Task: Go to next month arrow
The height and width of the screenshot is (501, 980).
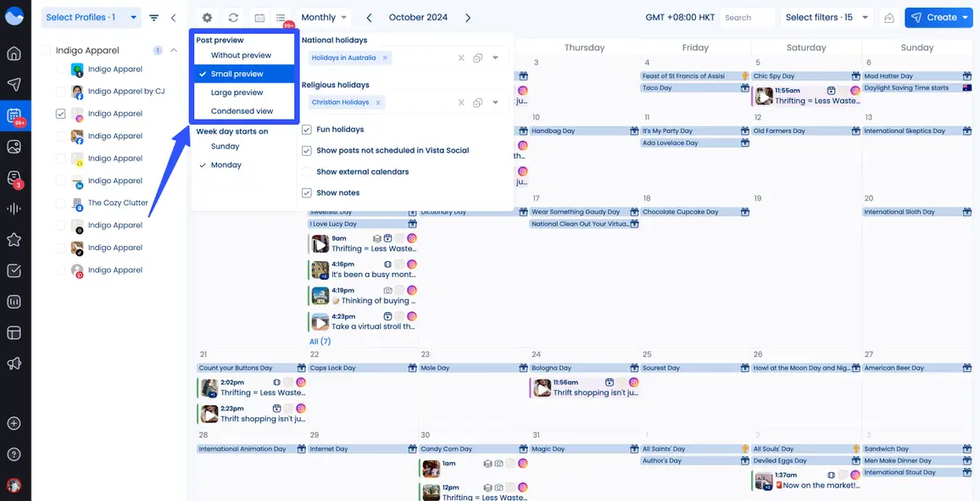Action: (468, 18)
